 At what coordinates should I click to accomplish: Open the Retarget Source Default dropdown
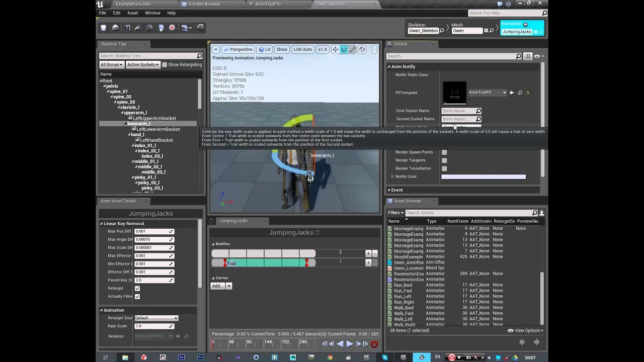click(156, 318)
